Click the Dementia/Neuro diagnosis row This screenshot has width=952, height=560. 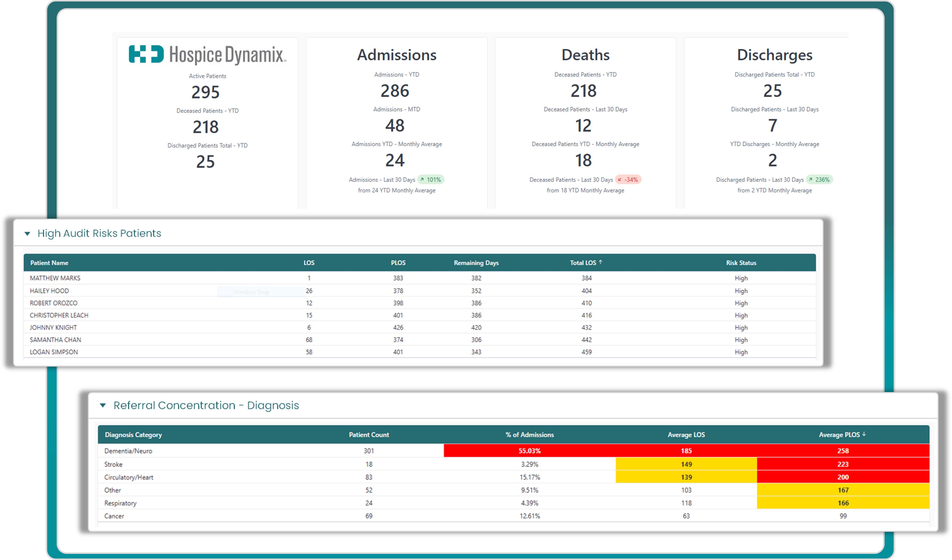[x=513, y=451]
